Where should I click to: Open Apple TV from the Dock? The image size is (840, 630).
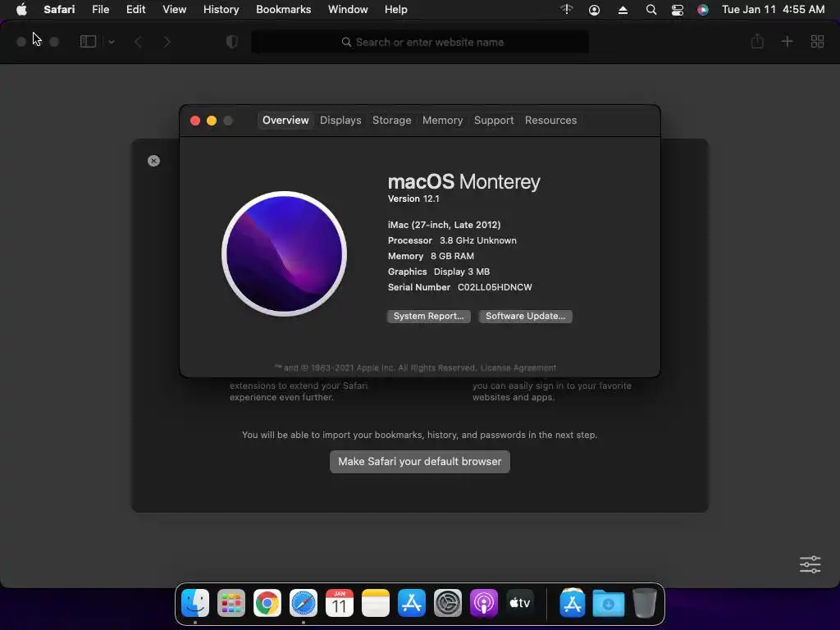[519, 603]
